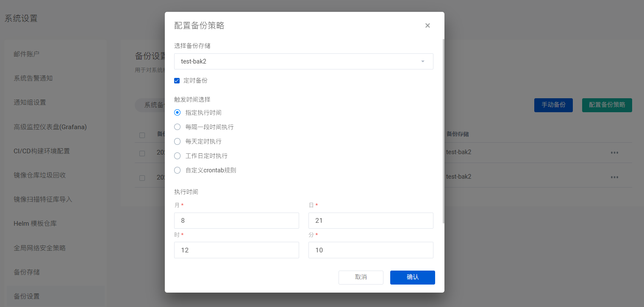The height and width of the screenshot is (307, 644).
Task: Click the 日 day input field
Action: coord(371,221)
